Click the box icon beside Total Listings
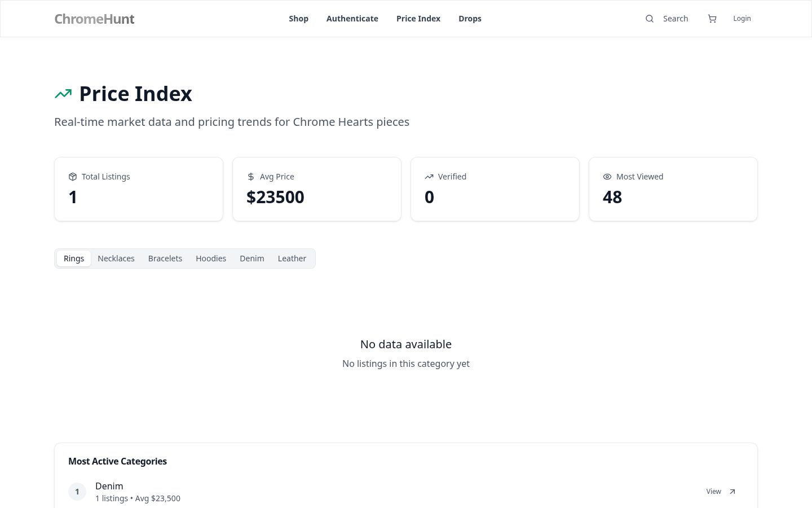Image resolution: width=812 pixels, height=508 pixels. click(73, 177)
